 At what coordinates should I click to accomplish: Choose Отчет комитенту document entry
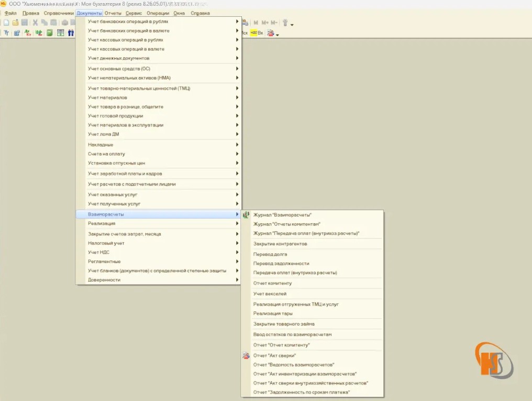click(x=312, y=283)
